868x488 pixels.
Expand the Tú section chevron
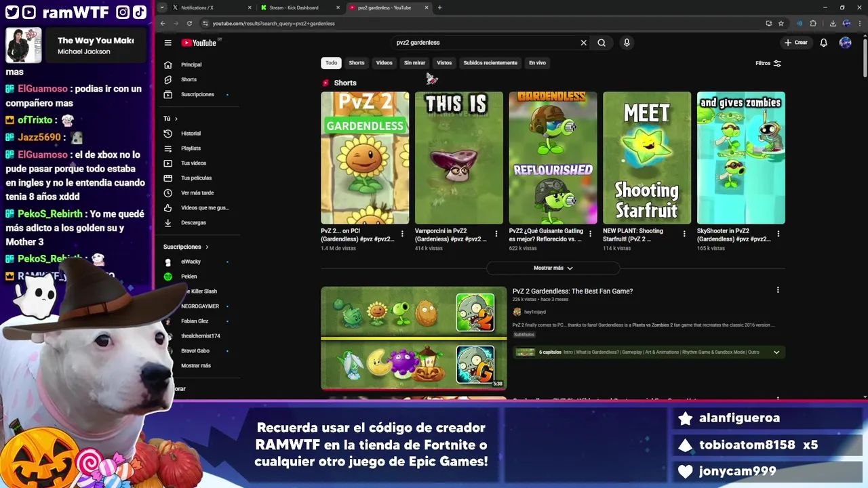point(176,119)
